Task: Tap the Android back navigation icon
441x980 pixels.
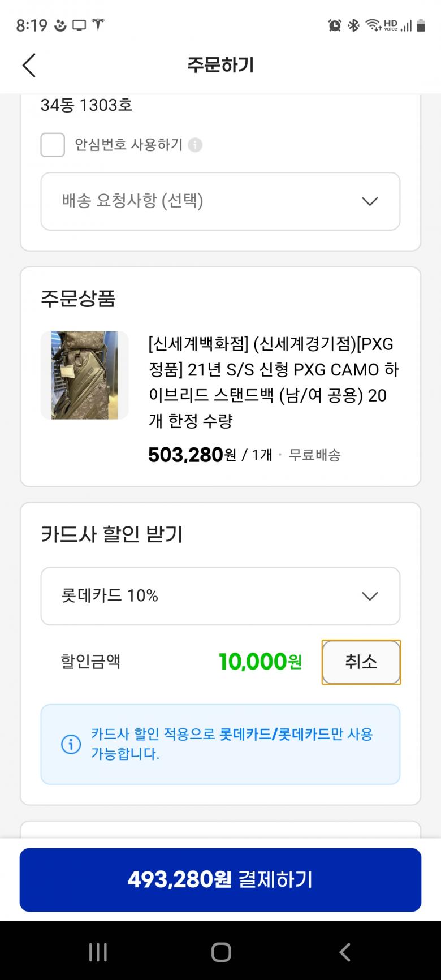Action: click(344, 952)
